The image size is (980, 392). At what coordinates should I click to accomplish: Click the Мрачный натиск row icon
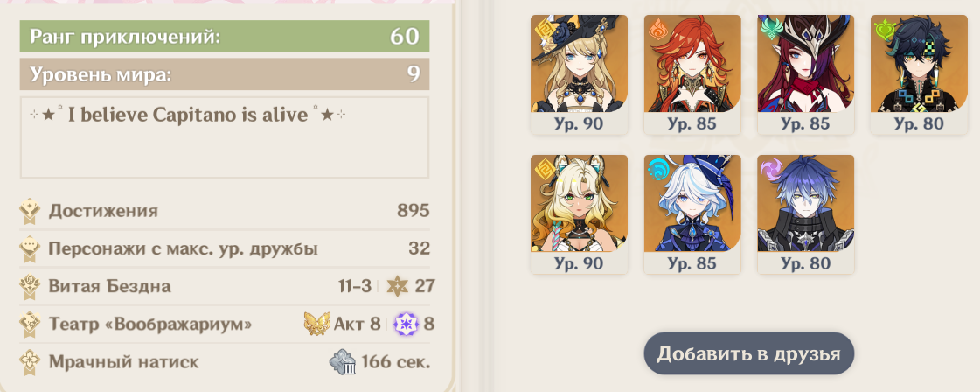[x=30, y=362]
